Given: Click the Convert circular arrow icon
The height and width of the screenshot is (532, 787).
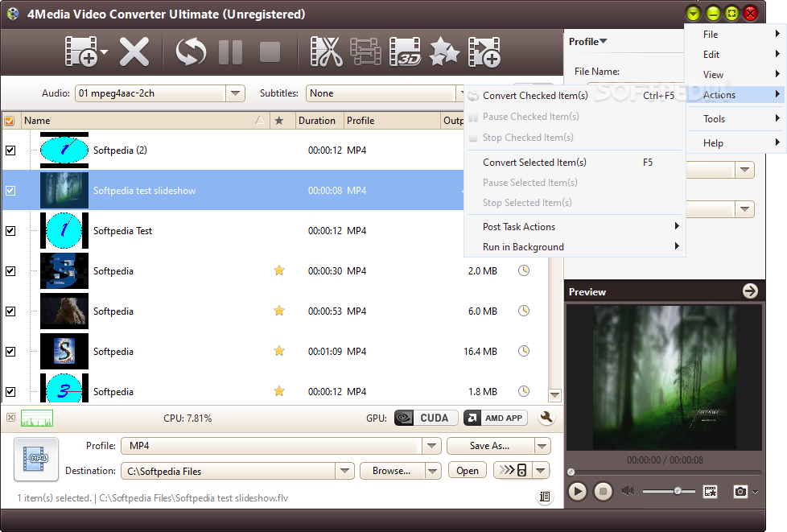Looking at the screenshot, I should (191, 52).
